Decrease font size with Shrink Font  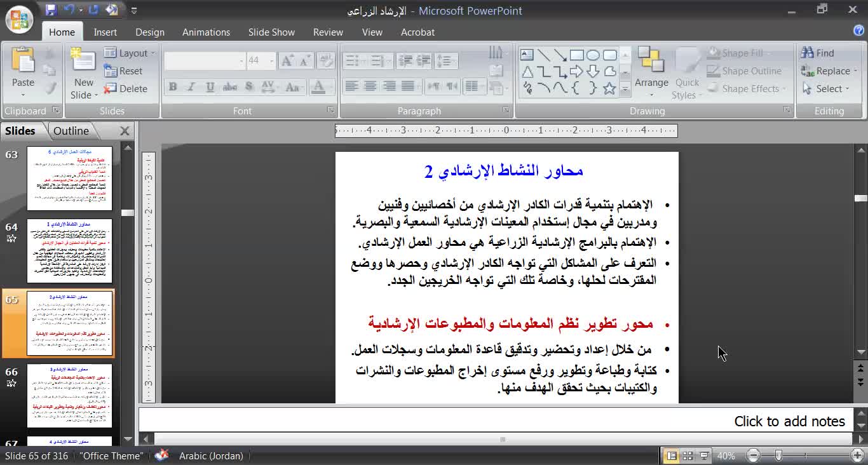[305, 60]
